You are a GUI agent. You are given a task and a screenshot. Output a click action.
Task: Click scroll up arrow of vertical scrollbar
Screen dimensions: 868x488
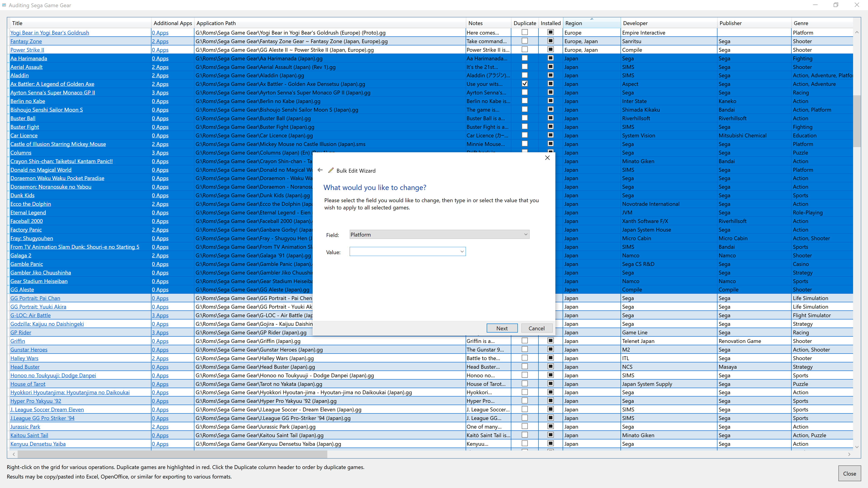tap(857, 32)
